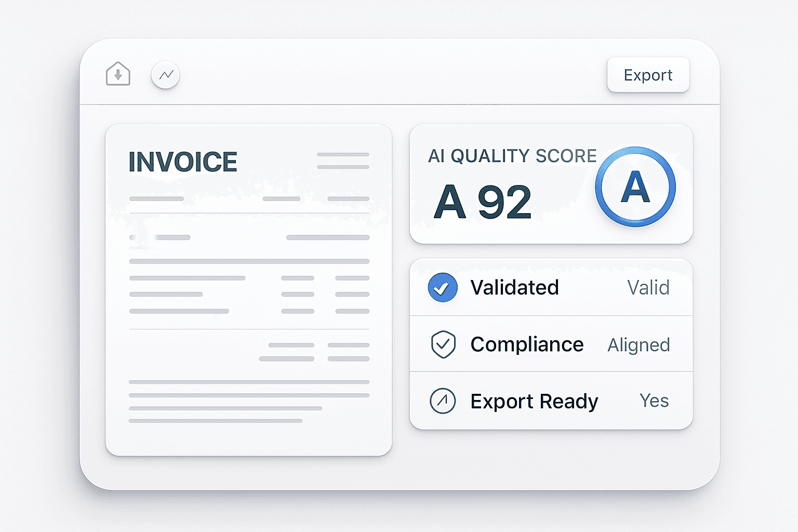
Task: Click the blue Validated checkmark icon
Action: 443,287
